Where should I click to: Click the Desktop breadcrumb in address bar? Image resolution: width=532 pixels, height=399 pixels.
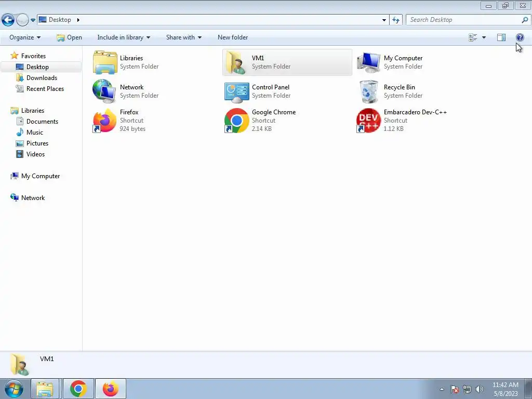tap(60, 20)
